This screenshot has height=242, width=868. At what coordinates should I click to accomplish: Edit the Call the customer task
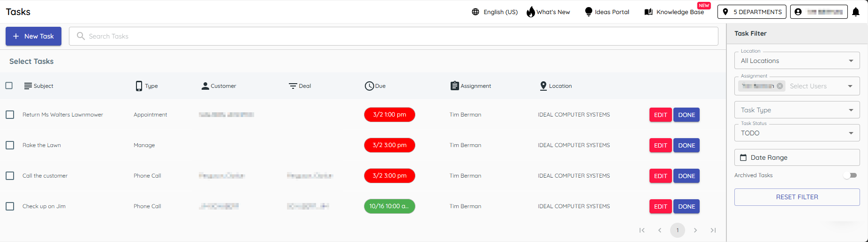660,176
